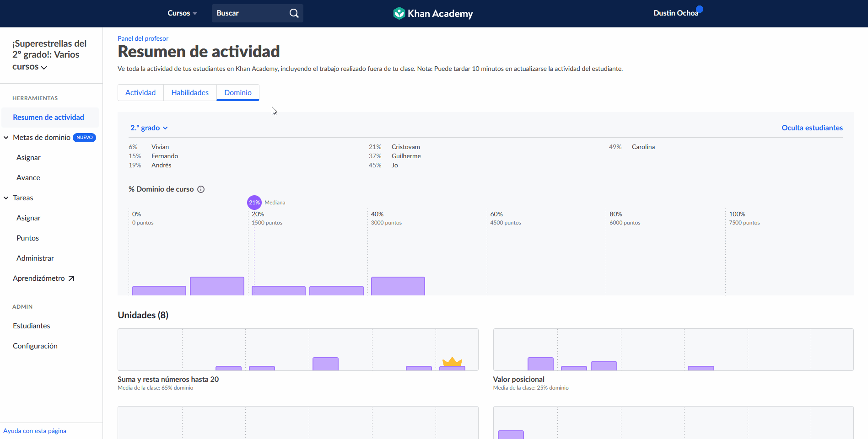This screenshot has height=439, width=868.
Task: Open Configuración under Admin
Action: point(35,346)
